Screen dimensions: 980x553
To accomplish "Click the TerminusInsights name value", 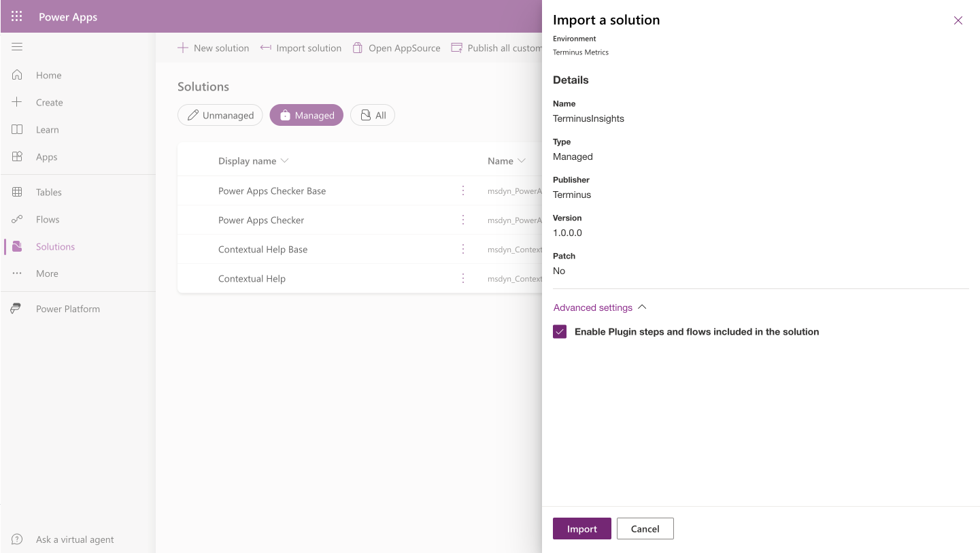I will pyautogui.click(x=588, y=118).
